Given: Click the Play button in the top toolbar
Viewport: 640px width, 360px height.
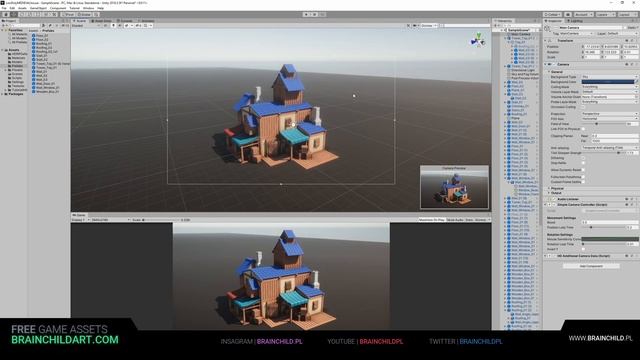Looking at the screenshot, I should point(306,14).
